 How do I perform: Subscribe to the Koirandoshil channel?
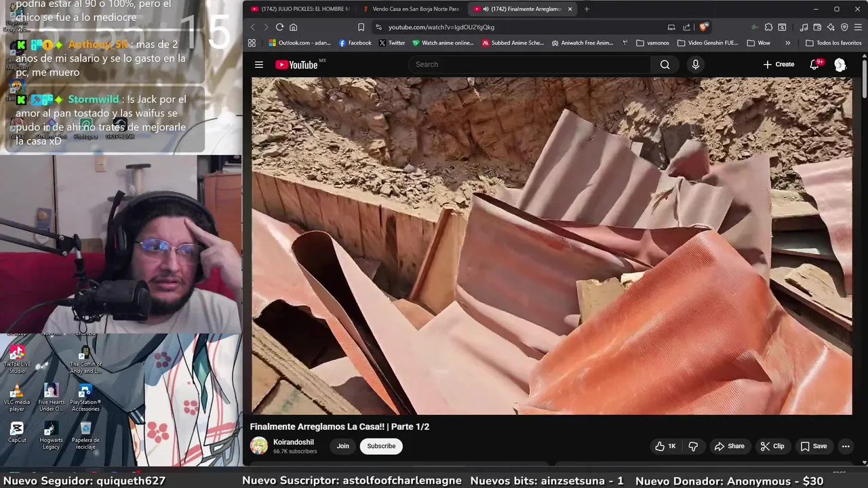click(x=381, y=446)
